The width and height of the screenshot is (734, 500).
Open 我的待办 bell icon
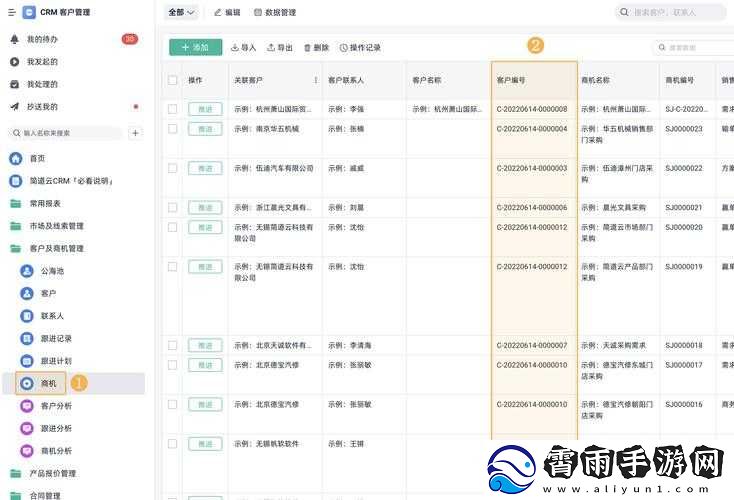[x=15, y=39]
